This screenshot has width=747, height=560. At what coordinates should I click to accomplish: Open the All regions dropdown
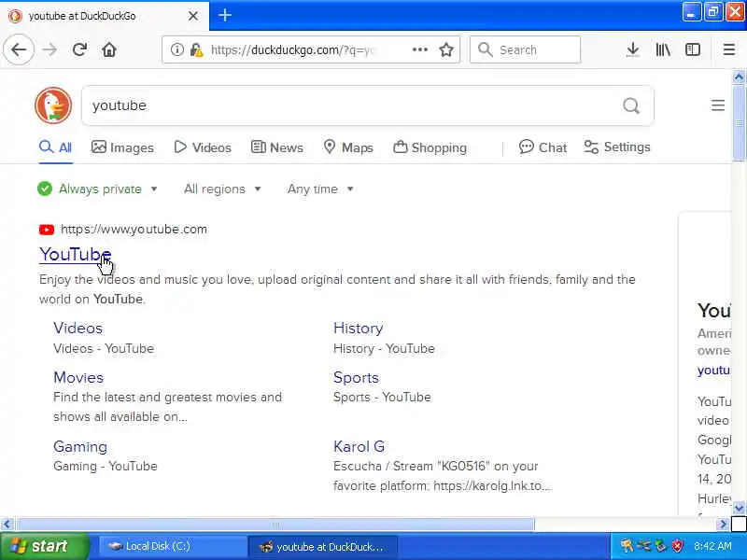[222, 189]
